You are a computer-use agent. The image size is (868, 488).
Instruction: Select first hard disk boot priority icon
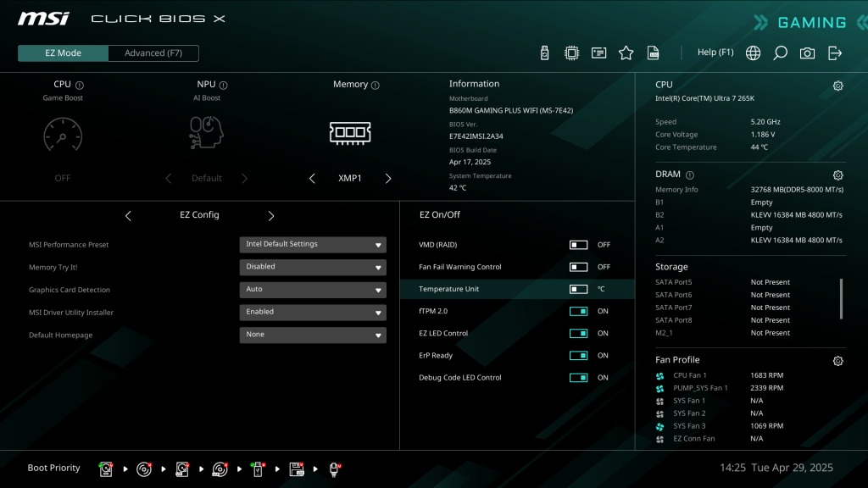click(106, 469)
